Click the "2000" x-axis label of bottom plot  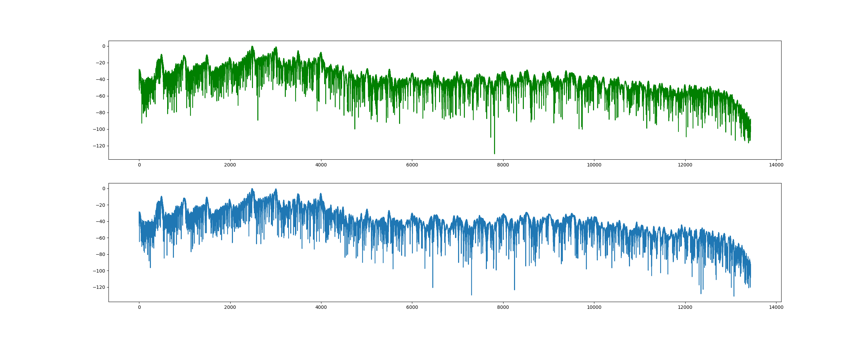click(x=230, y=307)
